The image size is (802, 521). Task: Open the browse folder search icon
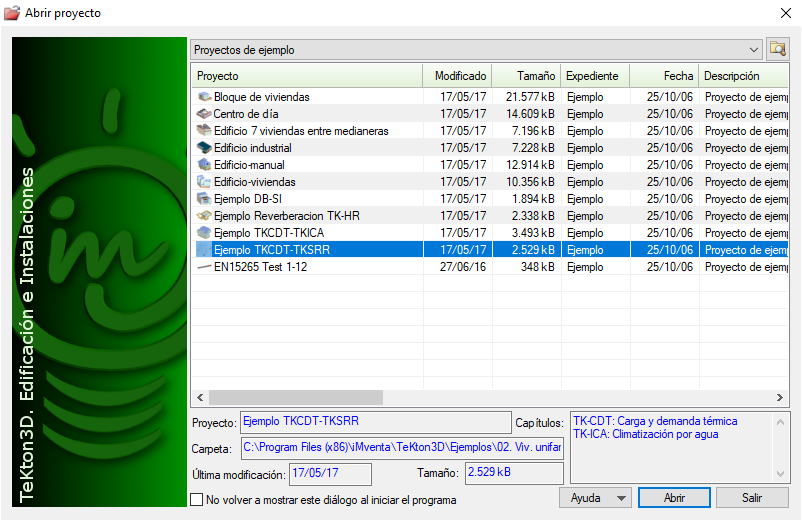pos(777,50)
